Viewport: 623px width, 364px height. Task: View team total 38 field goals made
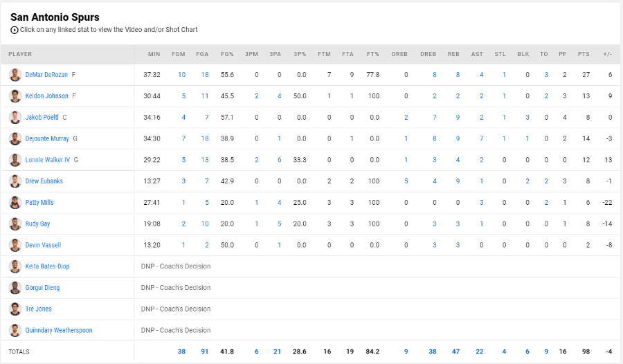181,352
